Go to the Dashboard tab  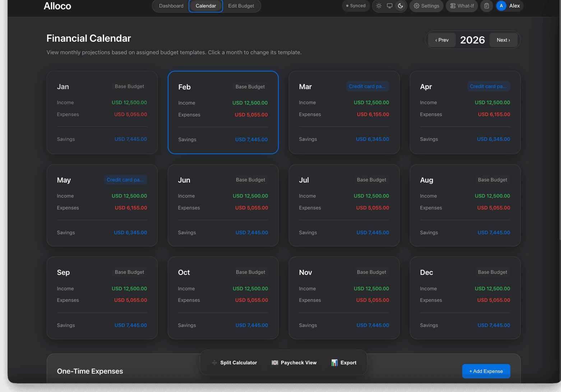(171, 6)
